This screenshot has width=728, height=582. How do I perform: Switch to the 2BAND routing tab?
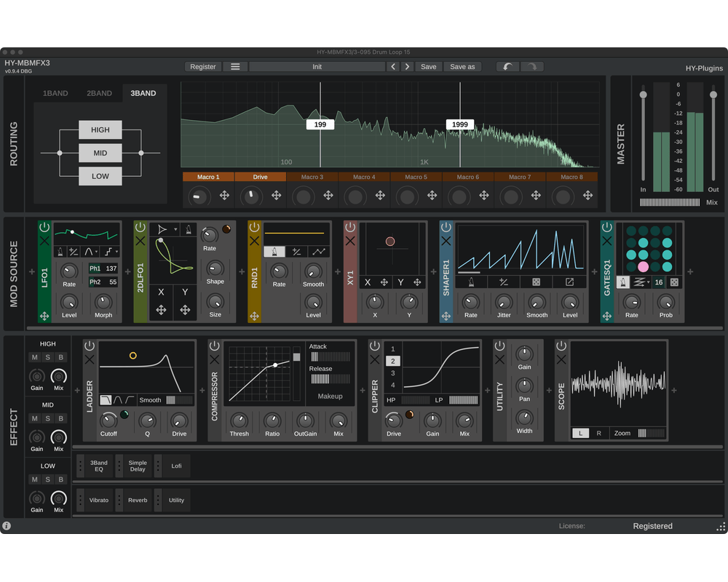pos(99,93)
